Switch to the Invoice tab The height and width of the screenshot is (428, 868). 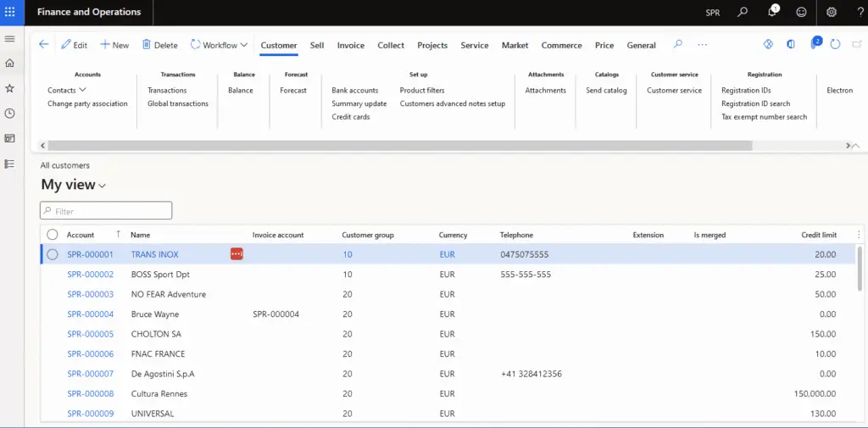point(351,46)
